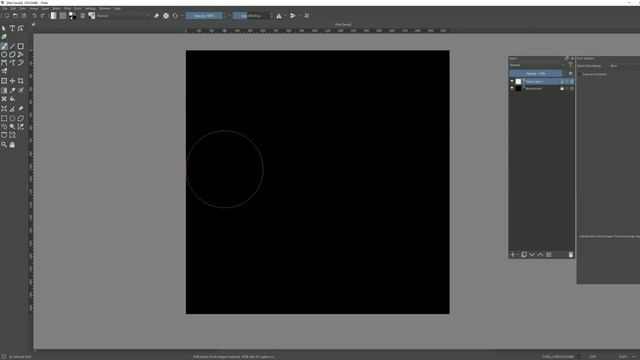Screen dimensions: 640x360
Task: Select the Polyline tool
Action: [20, 54]
